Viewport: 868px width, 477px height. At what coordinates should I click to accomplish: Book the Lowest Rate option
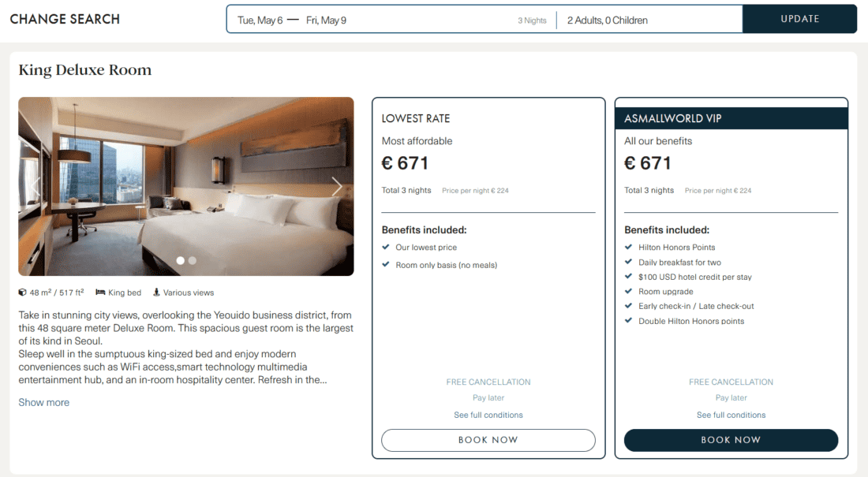point(488,440)
